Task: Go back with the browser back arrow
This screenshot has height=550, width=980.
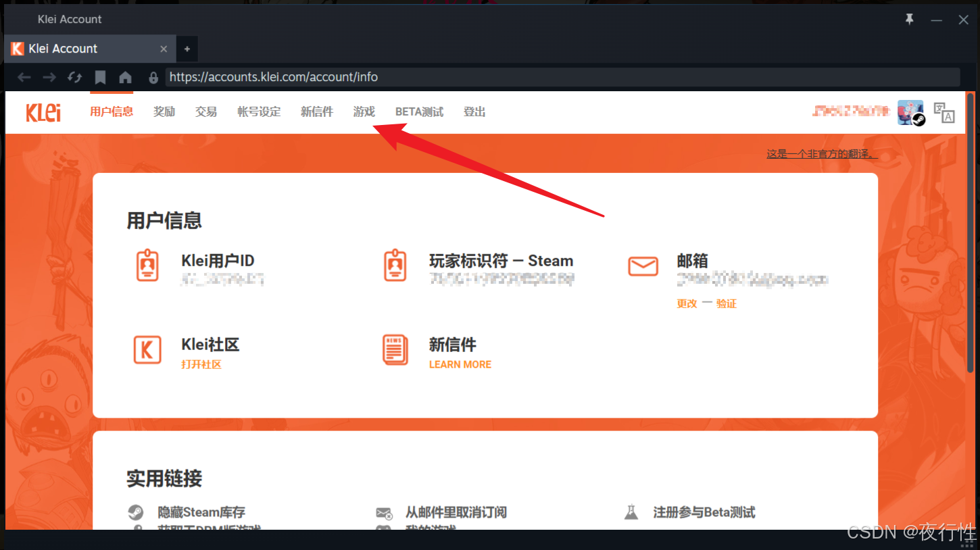Action: coord(24,77)
